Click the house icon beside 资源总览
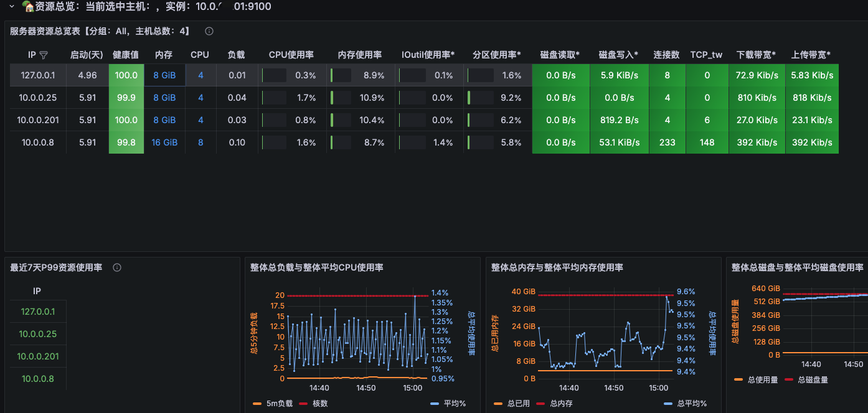Image resolution: width=868 pixels, height=413 pixels. click(27, 6)
